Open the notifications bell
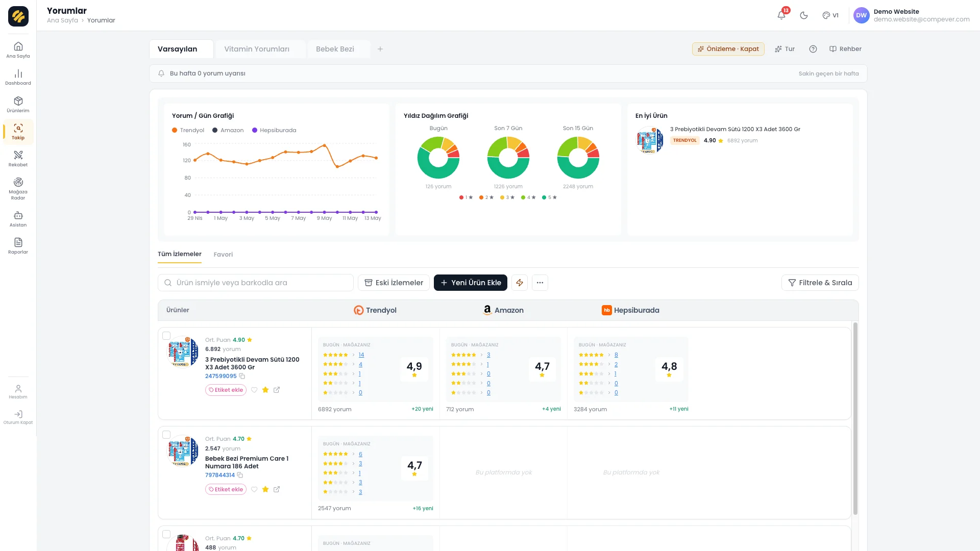Viewport: 980px width, 551px height. [781, 15]
